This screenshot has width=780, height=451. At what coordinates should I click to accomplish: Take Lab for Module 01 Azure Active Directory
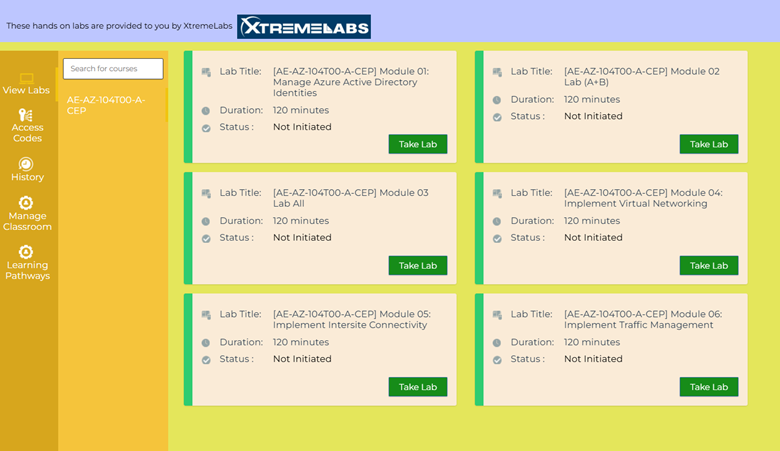click(x=418, y=144)
